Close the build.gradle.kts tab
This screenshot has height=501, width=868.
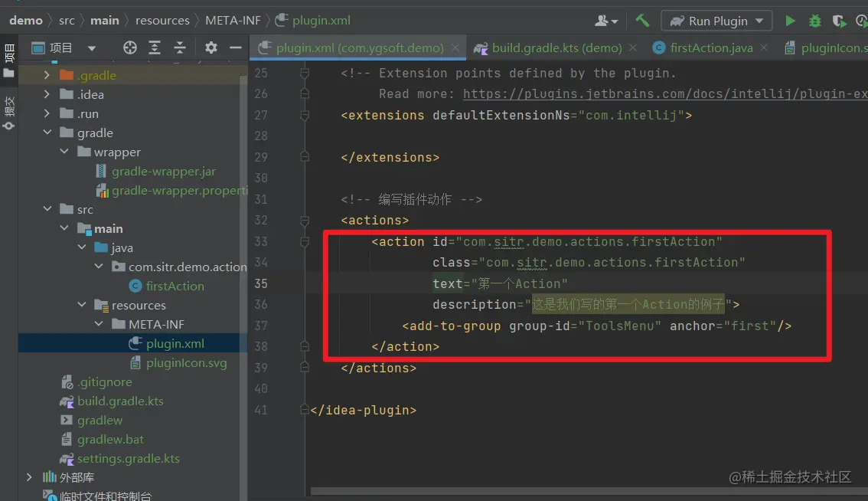tap(633, 47)
